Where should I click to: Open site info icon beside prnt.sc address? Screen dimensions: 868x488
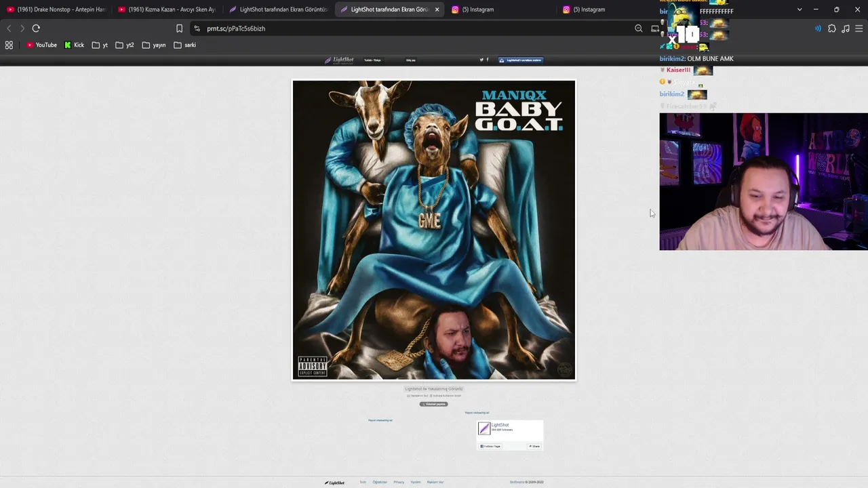tap(197, 28)
